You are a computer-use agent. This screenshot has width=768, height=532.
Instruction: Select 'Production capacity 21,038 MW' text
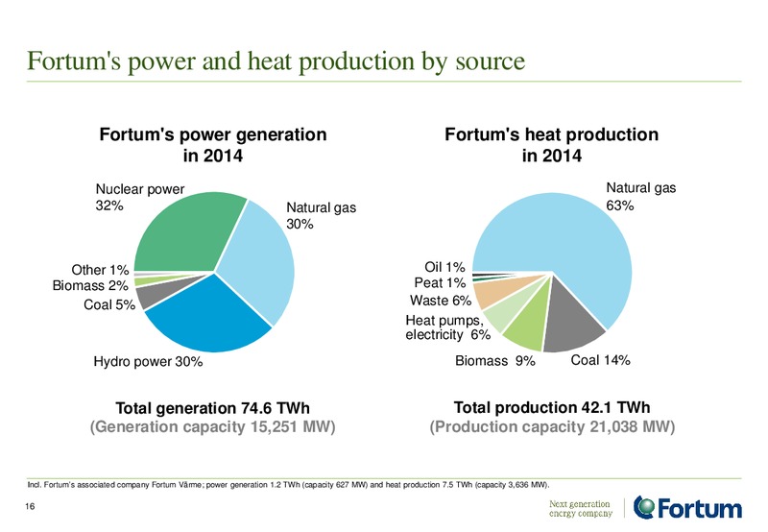[553, 426]
